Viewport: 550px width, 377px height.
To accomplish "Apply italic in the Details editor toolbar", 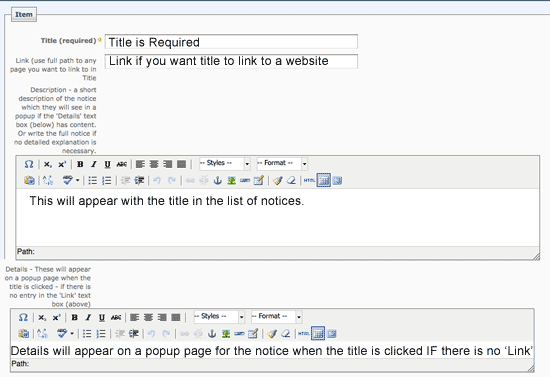I will [88, 317].
